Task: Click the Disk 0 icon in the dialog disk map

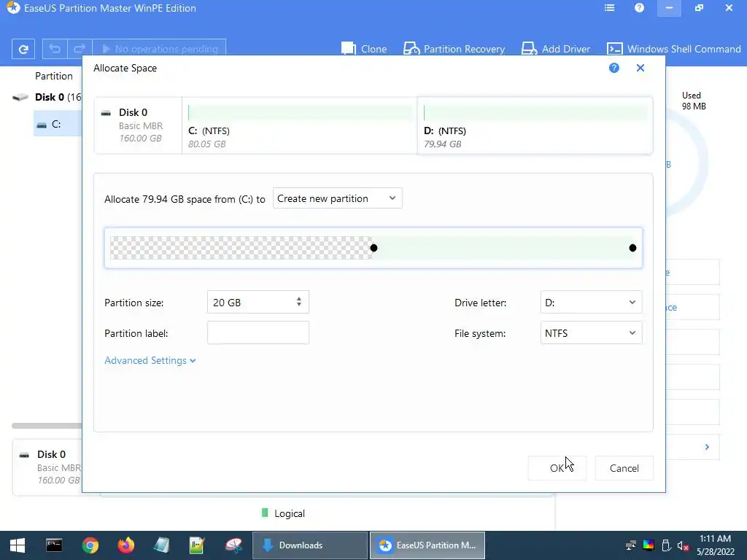Action: tap(106, 113)
